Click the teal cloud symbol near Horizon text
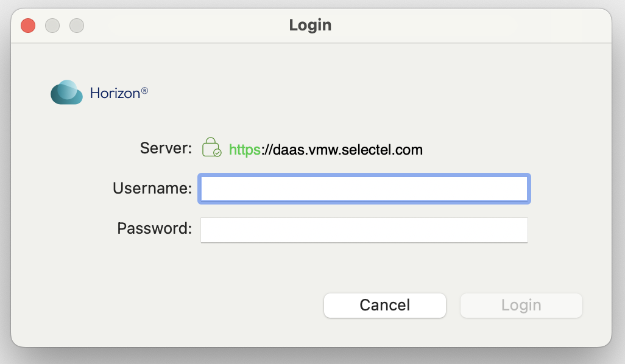Image resolution: width=625 pixels, height=364 pixels. (x=66, y=92)
